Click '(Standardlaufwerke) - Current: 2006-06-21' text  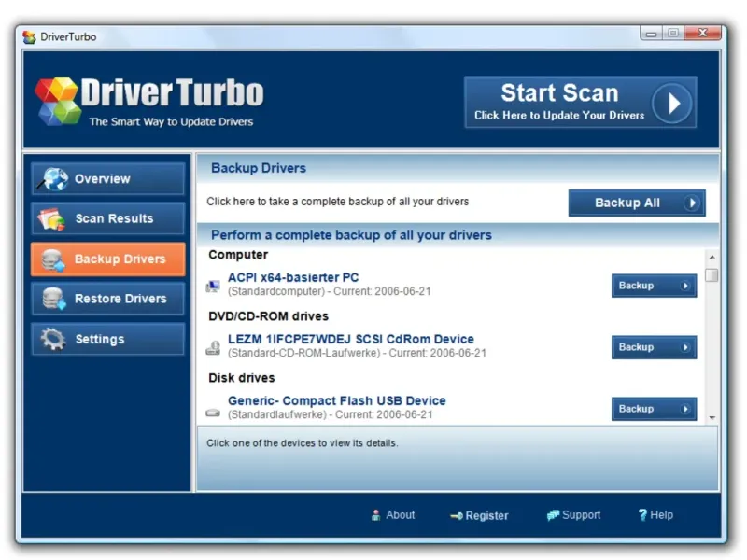point(331,414)
